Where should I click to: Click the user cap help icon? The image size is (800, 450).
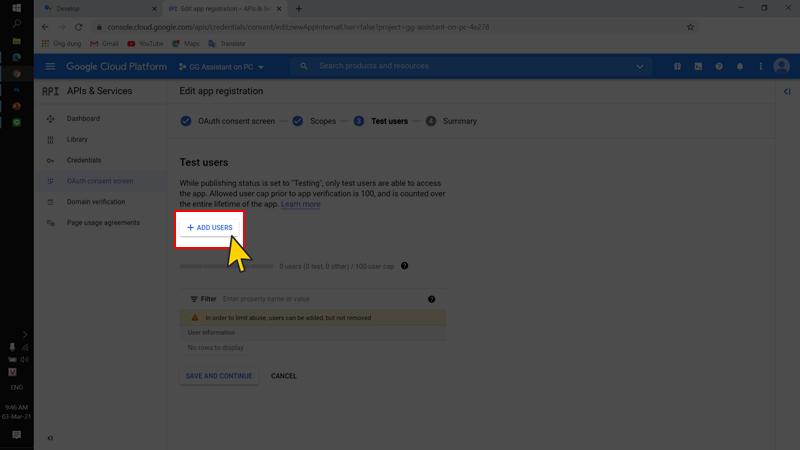[x=405, y=266]
